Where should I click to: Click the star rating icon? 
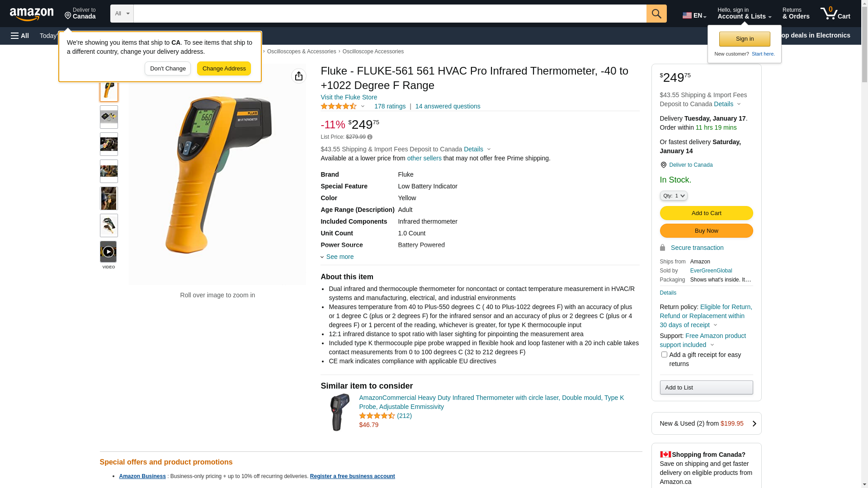(339, 106)
